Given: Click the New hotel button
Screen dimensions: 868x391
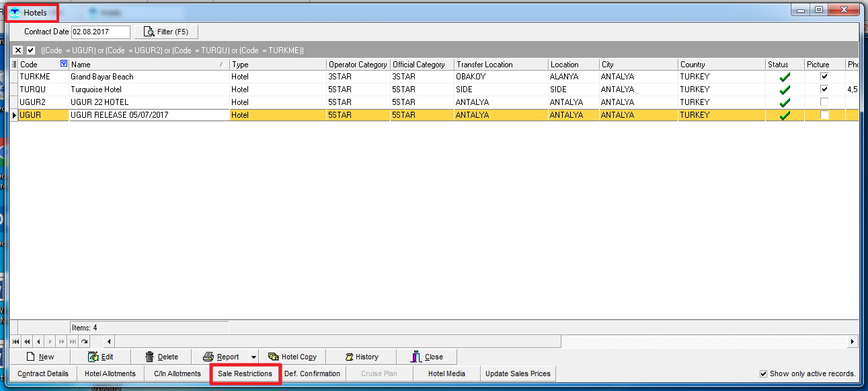Looking at the screenshot, I should [40, 357].
